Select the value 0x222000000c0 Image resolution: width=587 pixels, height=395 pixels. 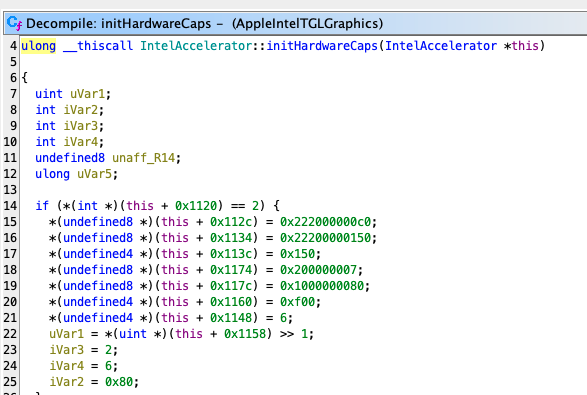325,222
